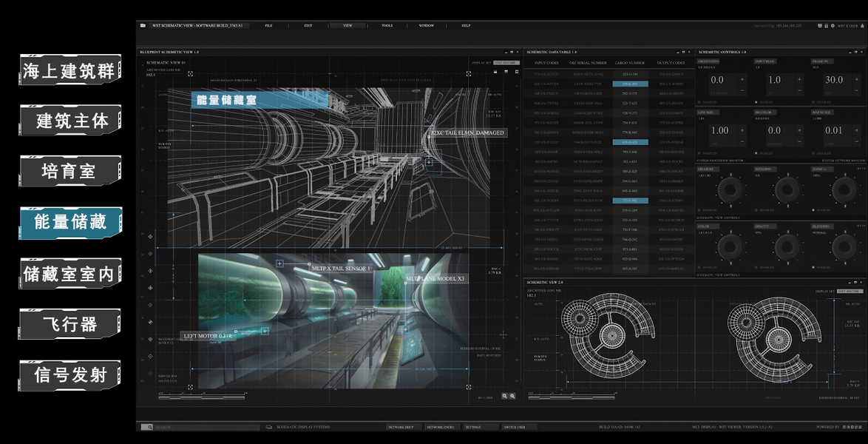Increase MAP SCALE value with plus button
The image size is (868, 444).
point(856,130)
